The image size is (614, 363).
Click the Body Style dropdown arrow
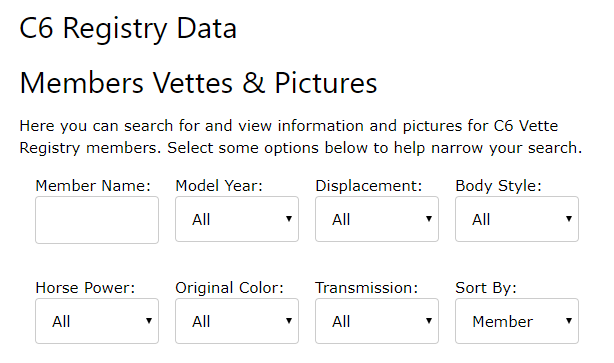[569, 219]
